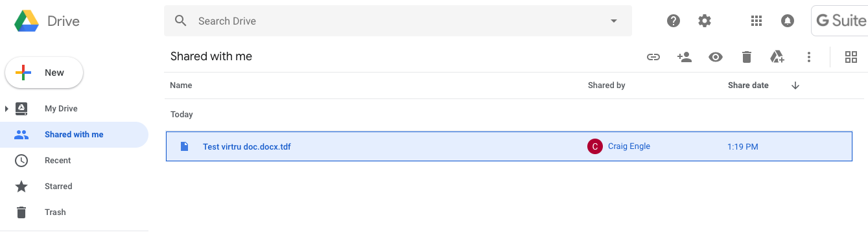
Task: Open the settings gear menu
Action: point(705,21)
